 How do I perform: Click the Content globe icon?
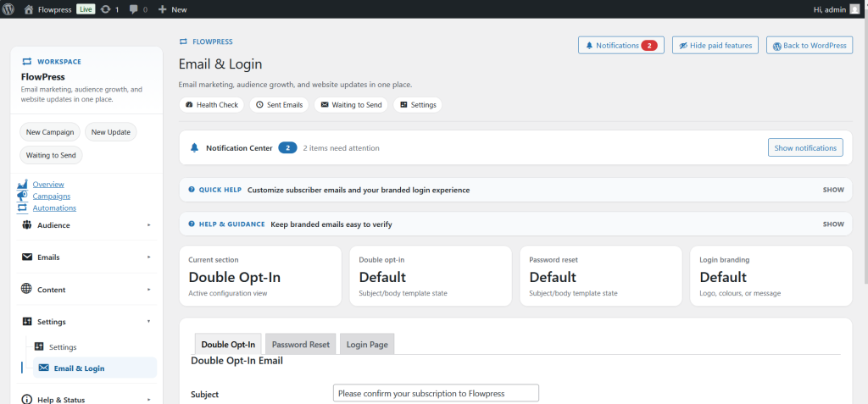(x=26, y=289)
